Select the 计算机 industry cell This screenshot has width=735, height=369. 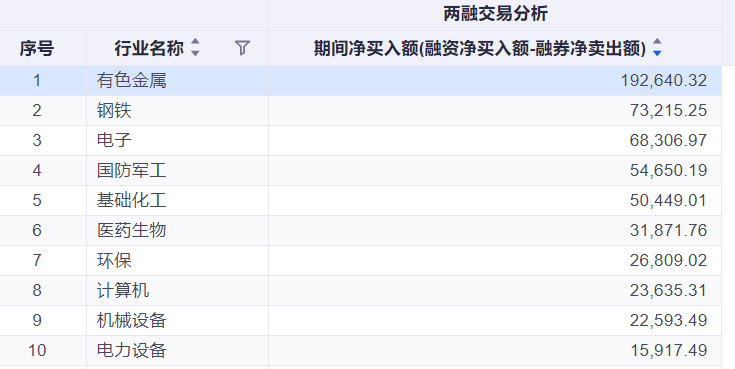178,291
